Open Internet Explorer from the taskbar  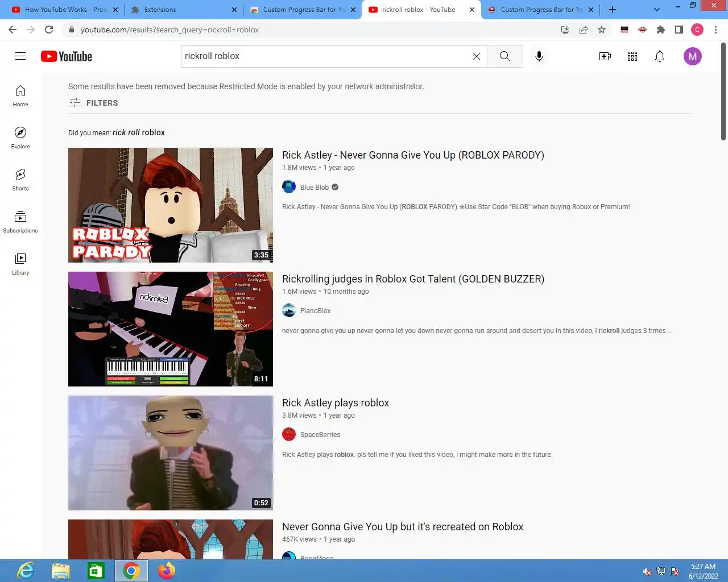[x=26, y=571]
